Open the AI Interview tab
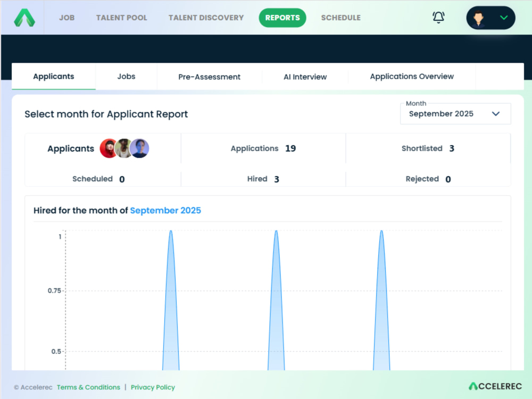 coord(305,77)
